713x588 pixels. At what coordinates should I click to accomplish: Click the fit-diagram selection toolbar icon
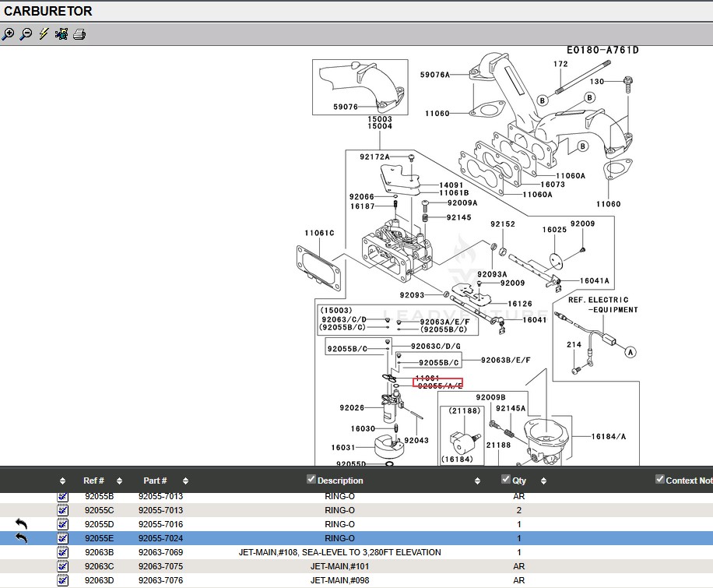tap(61, 34)
